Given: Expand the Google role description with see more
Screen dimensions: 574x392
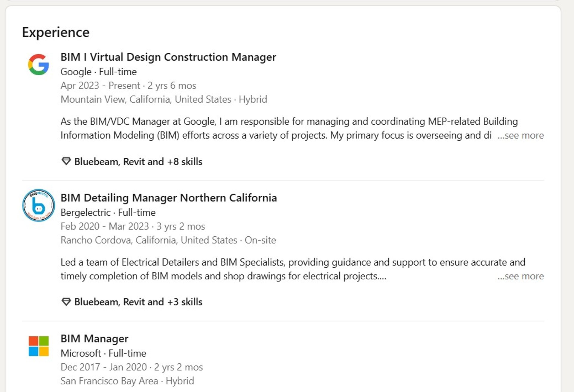Looking at the screenshot, I should coord(520,135).
